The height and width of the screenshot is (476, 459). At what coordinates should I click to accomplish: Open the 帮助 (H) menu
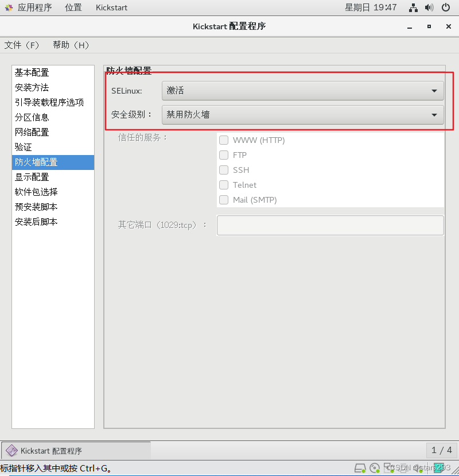pos(71,45)
